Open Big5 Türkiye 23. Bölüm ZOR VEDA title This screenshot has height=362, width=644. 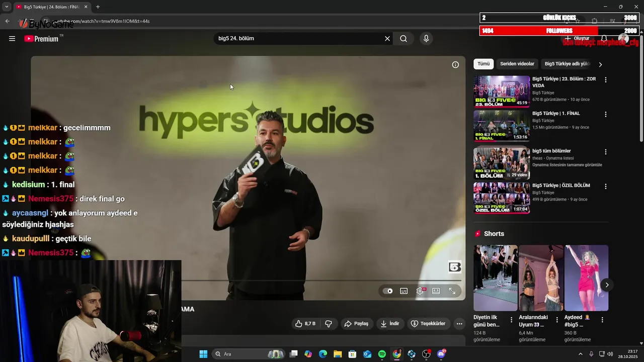pyautogui.click(x=564, y=82)
